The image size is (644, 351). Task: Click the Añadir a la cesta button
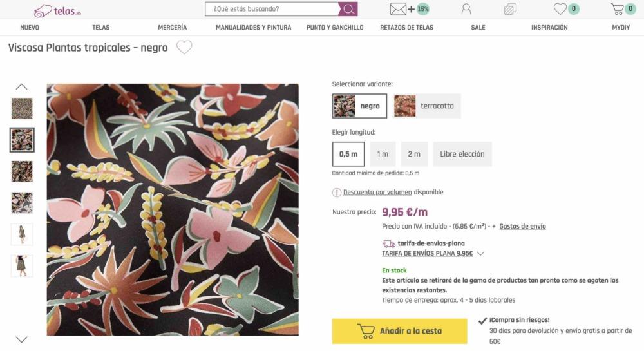click(399, 331)
